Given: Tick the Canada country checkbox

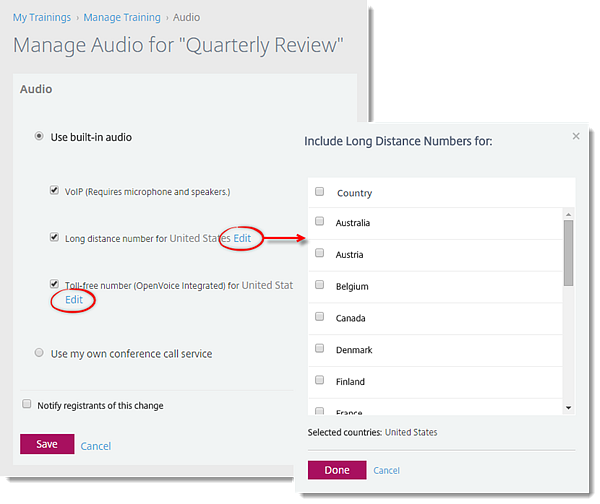Looking at the screenshot, I should point(320,318).
